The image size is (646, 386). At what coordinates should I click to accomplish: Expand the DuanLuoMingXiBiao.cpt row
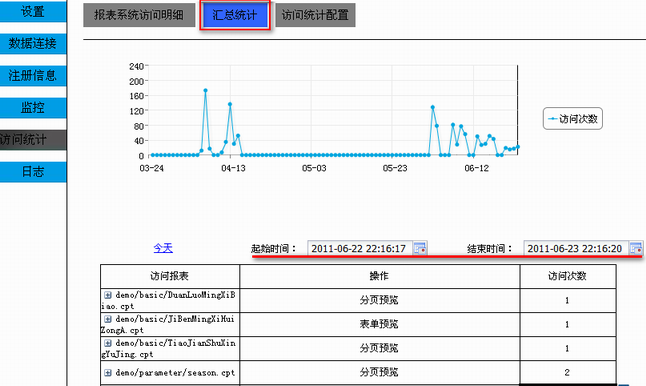click(x=108, y=295)
